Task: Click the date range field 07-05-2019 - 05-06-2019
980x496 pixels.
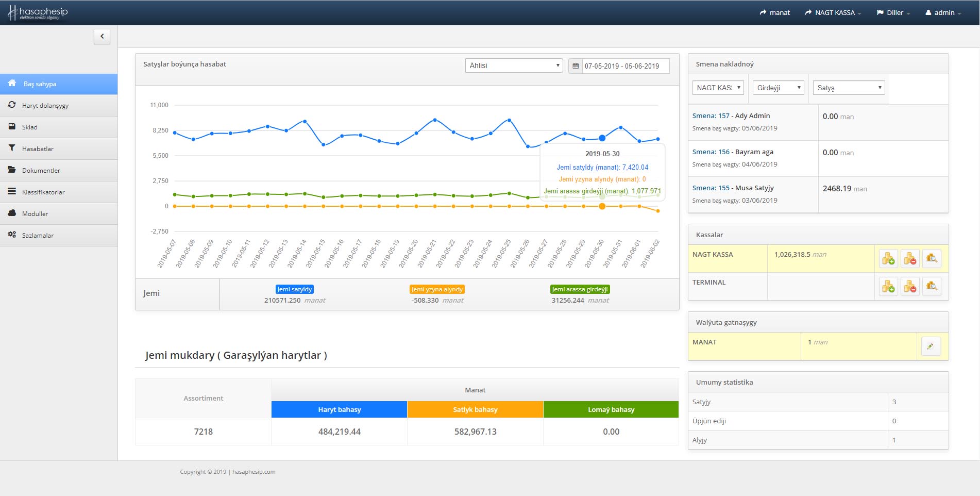Action: point(626,66)
